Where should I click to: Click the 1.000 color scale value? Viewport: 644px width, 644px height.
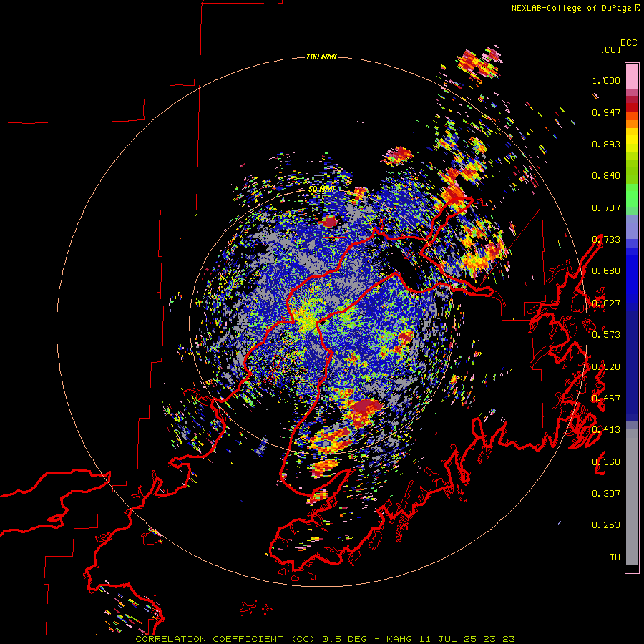tap(606, 80)
